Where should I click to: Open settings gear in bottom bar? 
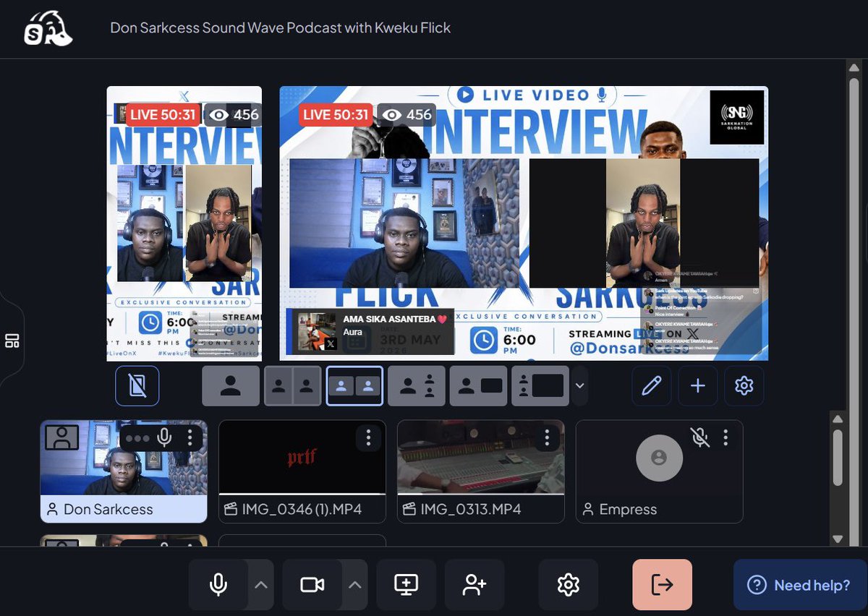pos(569,584)
